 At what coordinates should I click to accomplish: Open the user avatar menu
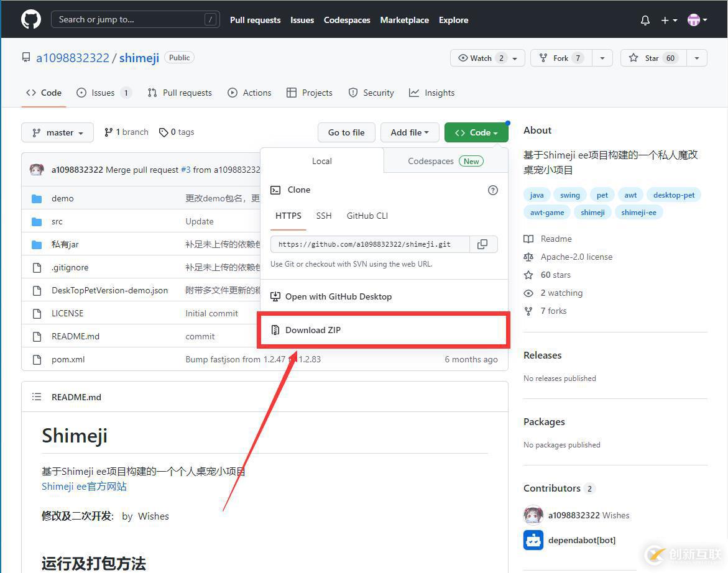point(698,20)
